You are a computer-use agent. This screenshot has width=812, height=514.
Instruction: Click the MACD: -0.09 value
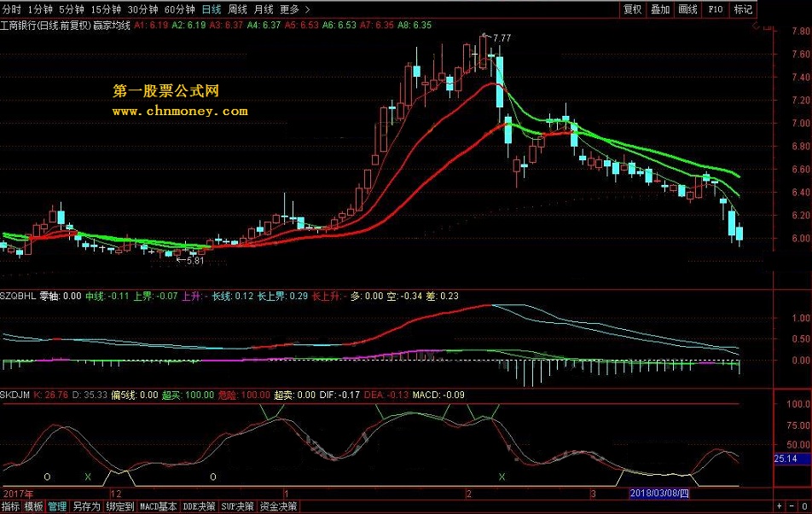click(x=438, y=395)
